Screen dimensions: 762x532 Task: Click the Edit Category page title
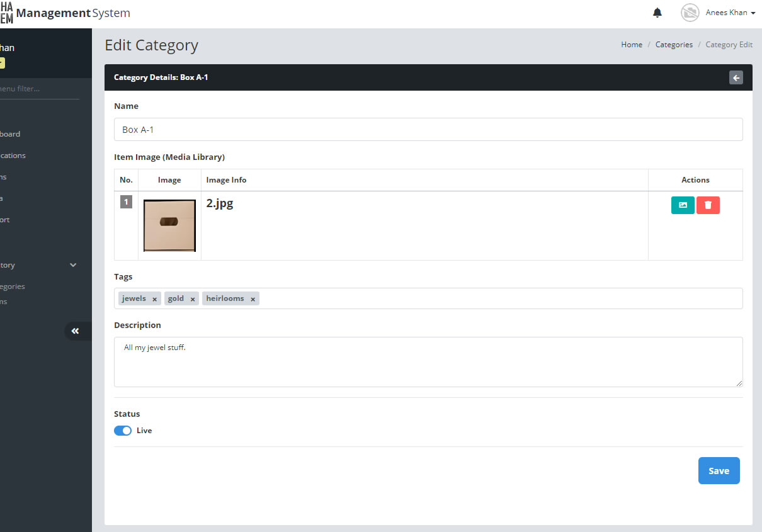(x=151, y=45)
